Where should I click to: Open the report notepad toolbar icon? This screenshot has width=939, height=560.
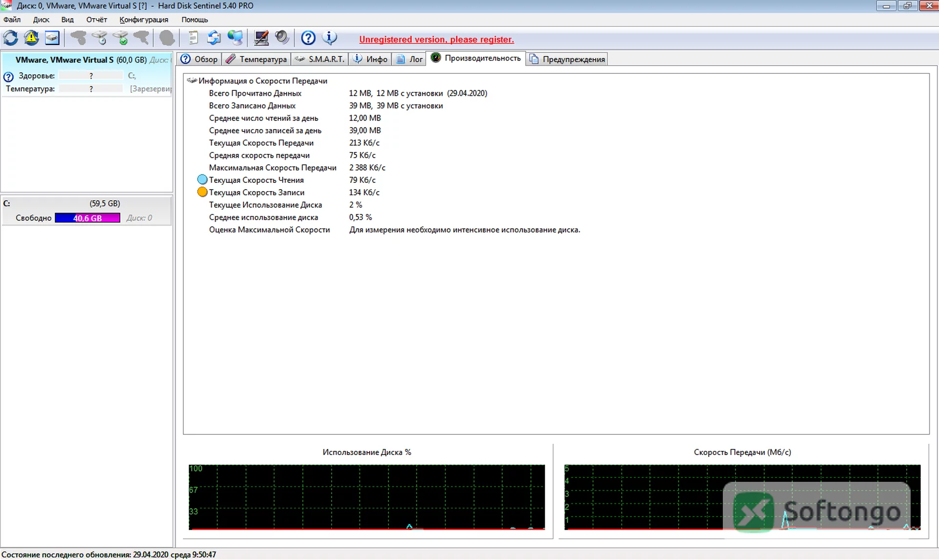193,38
